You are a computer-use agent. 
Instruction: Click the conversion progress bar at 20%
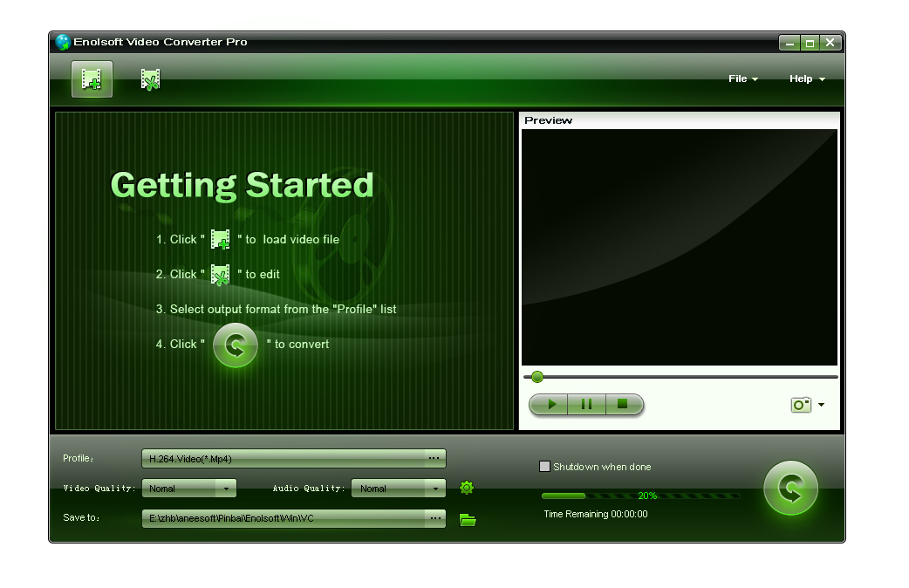point(640,496)
